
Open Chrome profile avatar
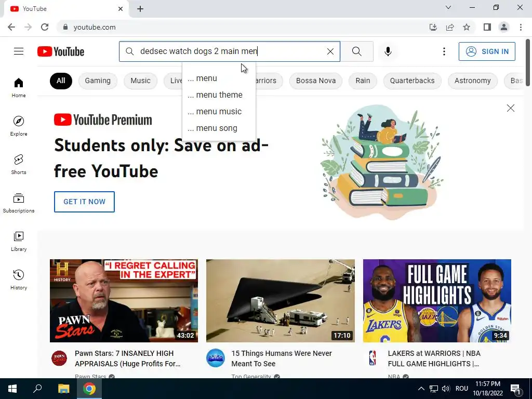click(x=504, y=27)
